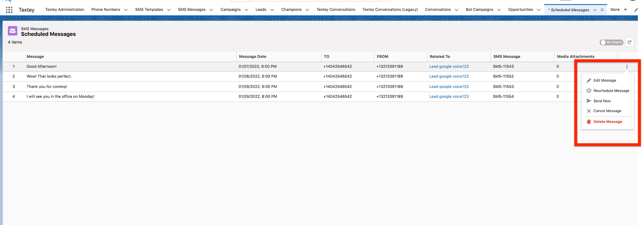Expand the SMS Templates tab dropdown
This screenshot has width=644, height=225.
169,10
